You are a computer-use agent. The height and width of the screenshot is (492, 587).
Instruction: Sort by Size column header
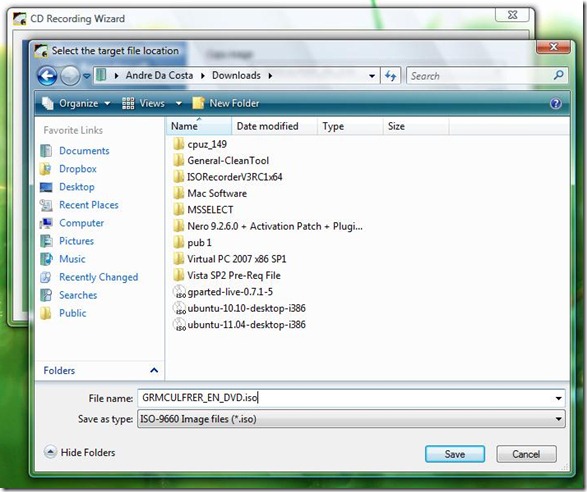click(416, 126)
